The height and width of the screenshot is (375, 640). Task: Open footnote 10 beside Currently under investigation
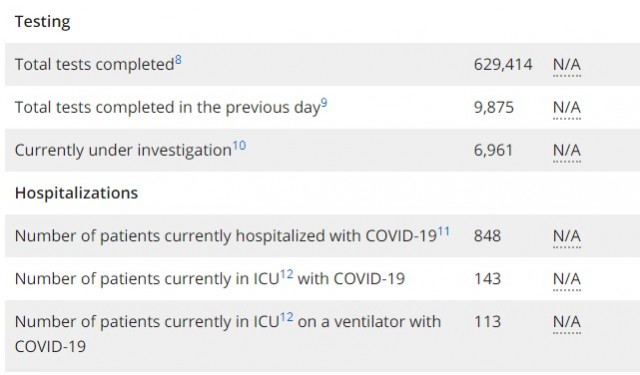(x=239, y=146)
